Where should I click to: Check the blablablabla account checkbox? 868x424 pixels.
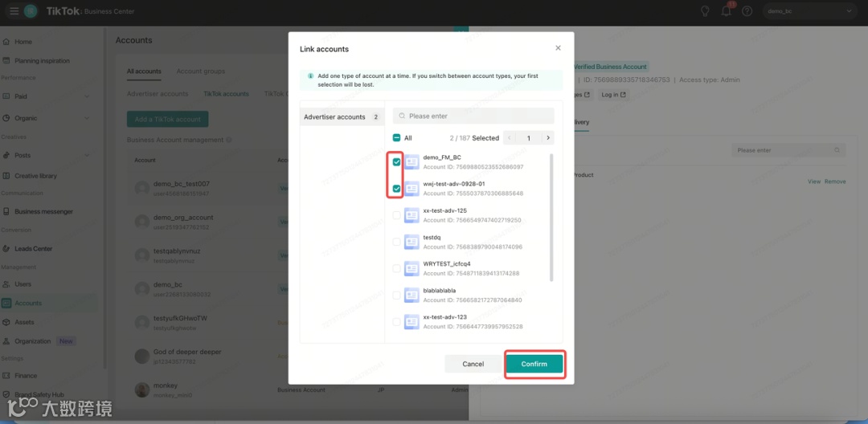(396, 296)
